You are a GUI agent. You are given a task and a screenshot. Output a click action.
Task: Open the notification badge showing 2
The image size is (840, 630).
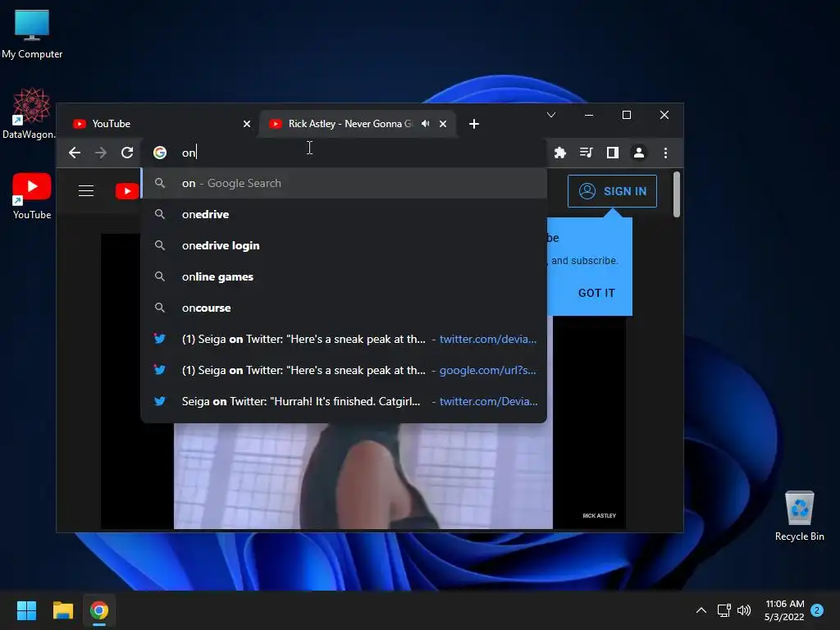click(x=817, y=610)
